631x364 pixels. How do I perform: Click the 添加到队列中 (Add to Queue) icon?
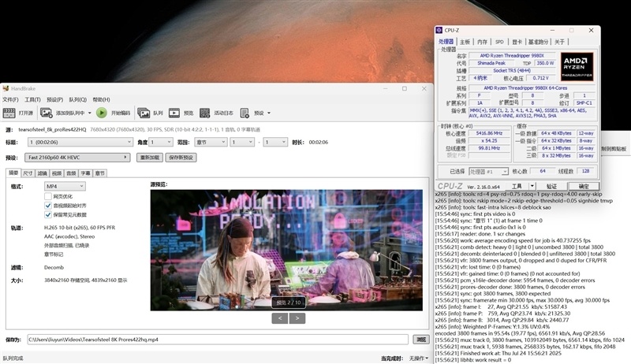click(x=47, y=113)
